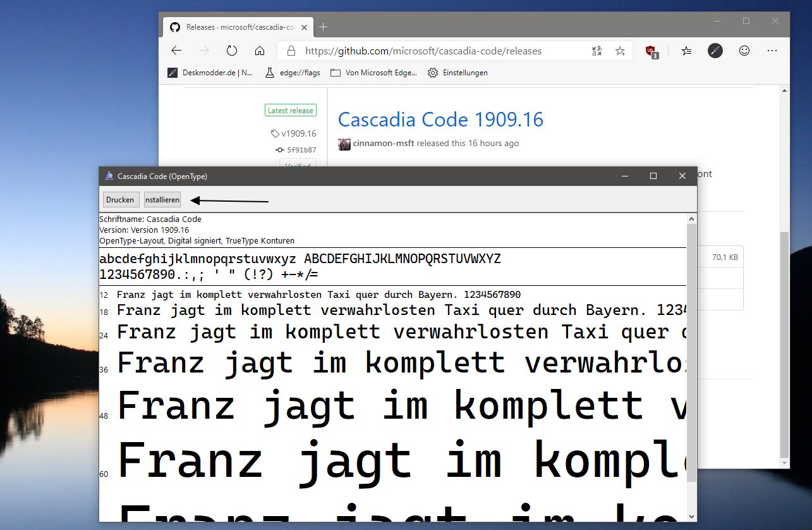812x530 pixels.
Task: Open the cinnamon-msft user profile link
Action: [384, 144]
